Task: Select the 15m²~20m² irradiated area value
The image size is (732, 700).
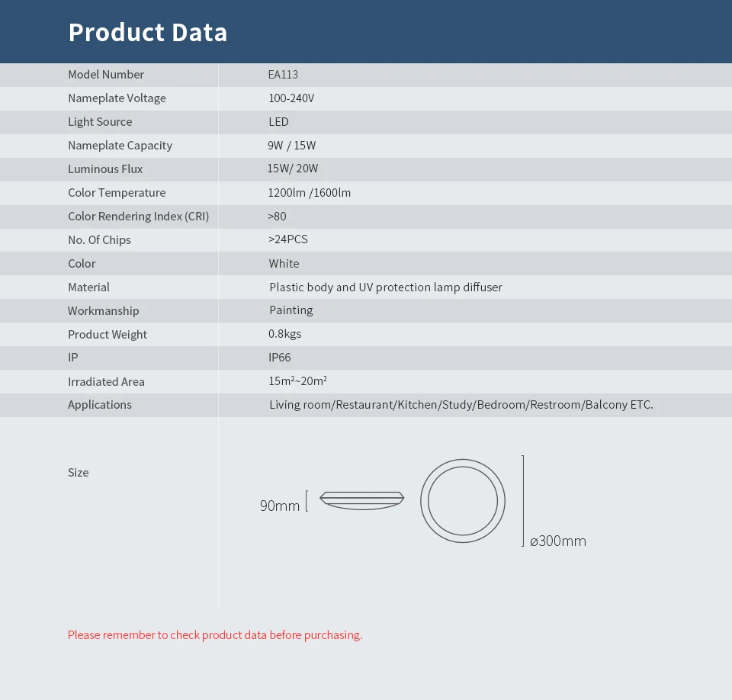Action: pyautogui.click(x=297, y=381)
